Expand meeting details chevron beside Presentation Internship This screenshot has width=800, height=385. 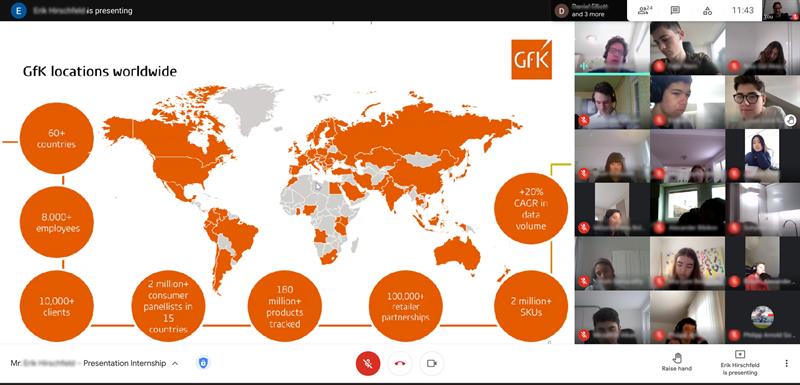pyautogui.click(x=175, y=364)
